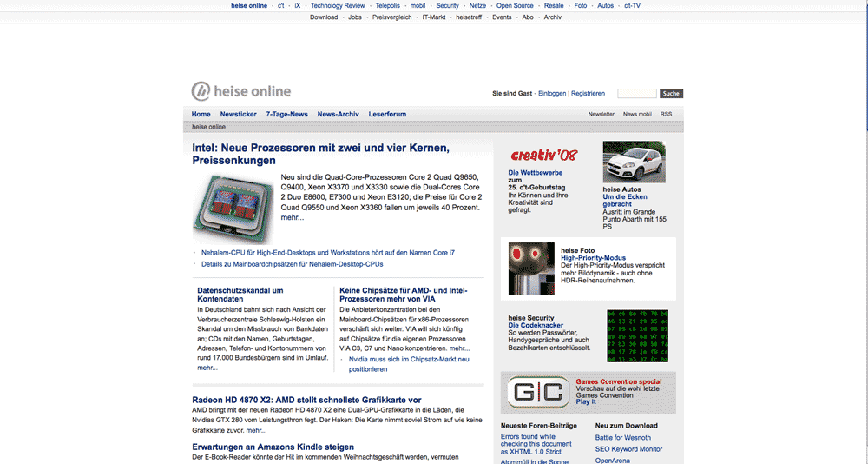Open c't-TV in top navigation
Image resolution: width=868 pixels, height=464 pixels.
click(632, 5)
